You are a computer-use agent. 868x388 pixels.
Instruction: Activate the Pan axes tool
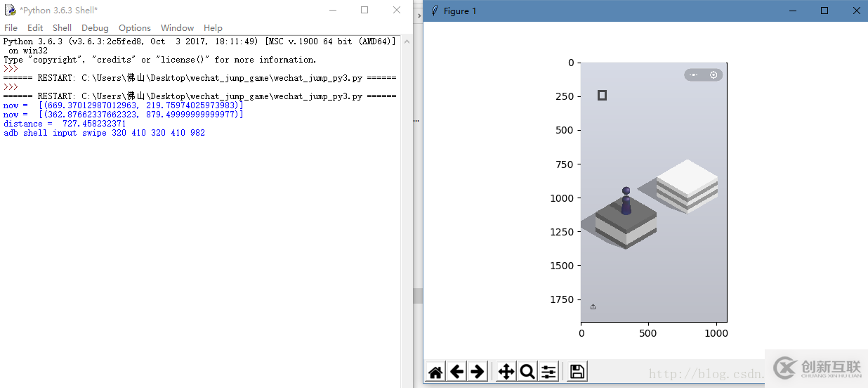pos(506,372)
